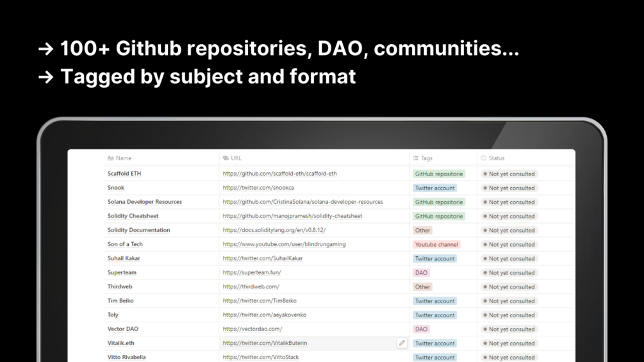This screenshot has width=644, height=362.
Task: Click the Name column header
Action: [120, 158]
